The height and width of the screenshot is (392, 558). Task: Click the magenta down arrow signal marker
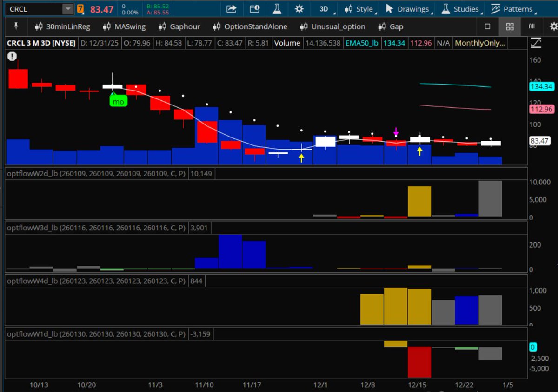click(x=396, y=132)
